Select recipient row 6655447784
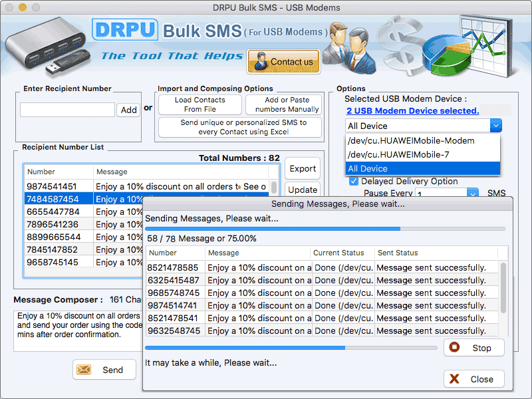This screenshot has height=399, width=532. (84, 211)
